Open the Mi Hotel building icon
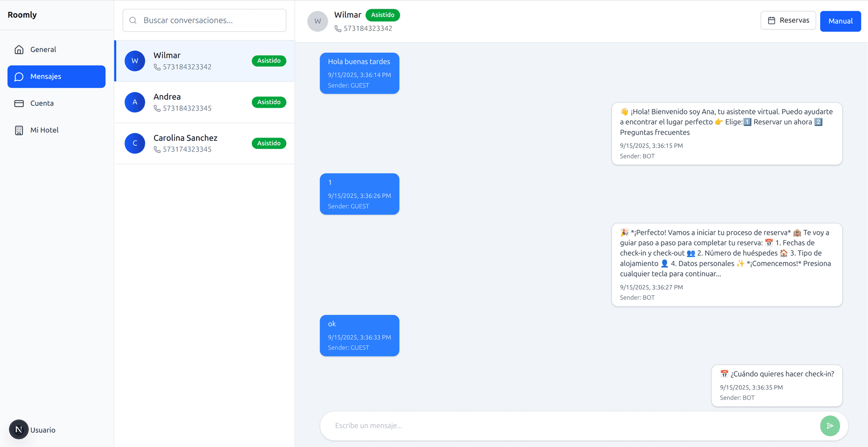Screen dimensions: 868x447 coord(19,130)
